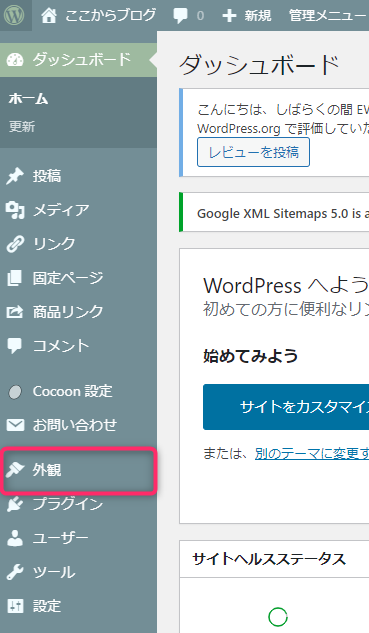
Task: Open the 新規 menu
Action: coord(258,16)
